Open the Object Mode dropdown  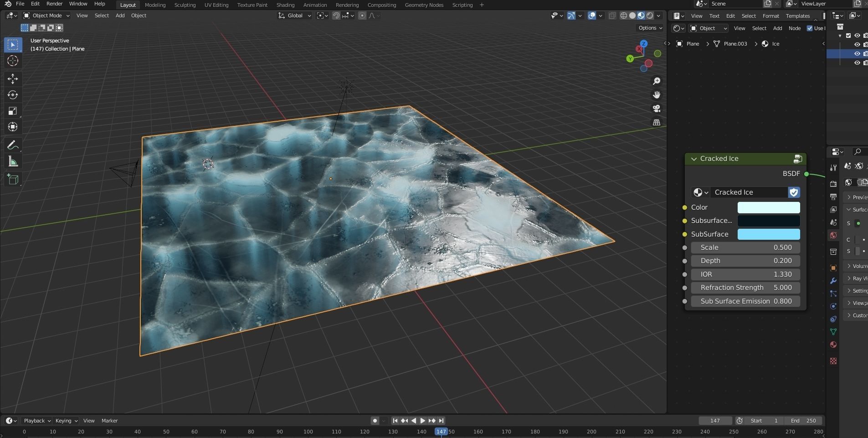point(46,15)
